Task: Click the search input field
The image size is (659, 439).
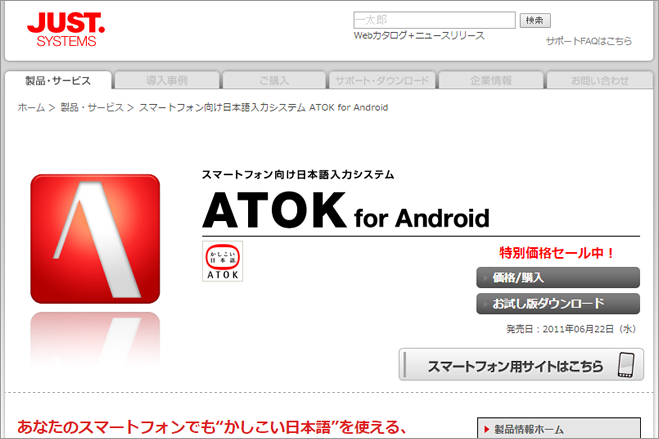Action: coord(435,20)
